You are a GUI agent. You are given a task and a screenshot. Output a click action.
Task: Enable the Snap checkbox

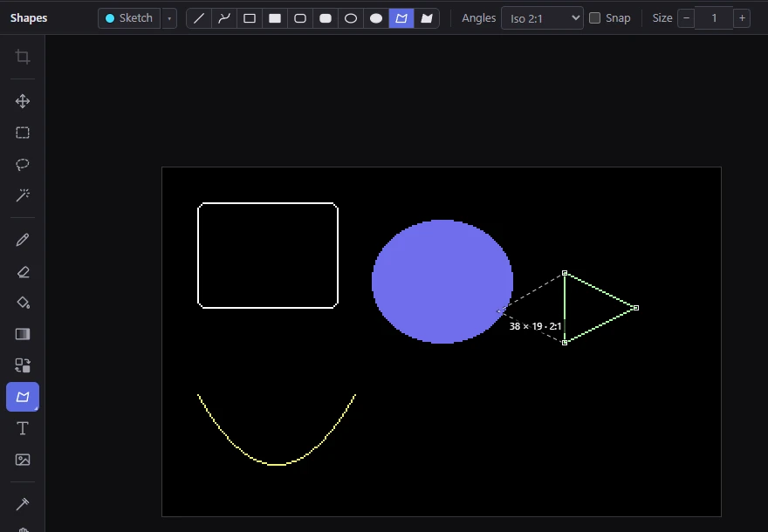594,18
